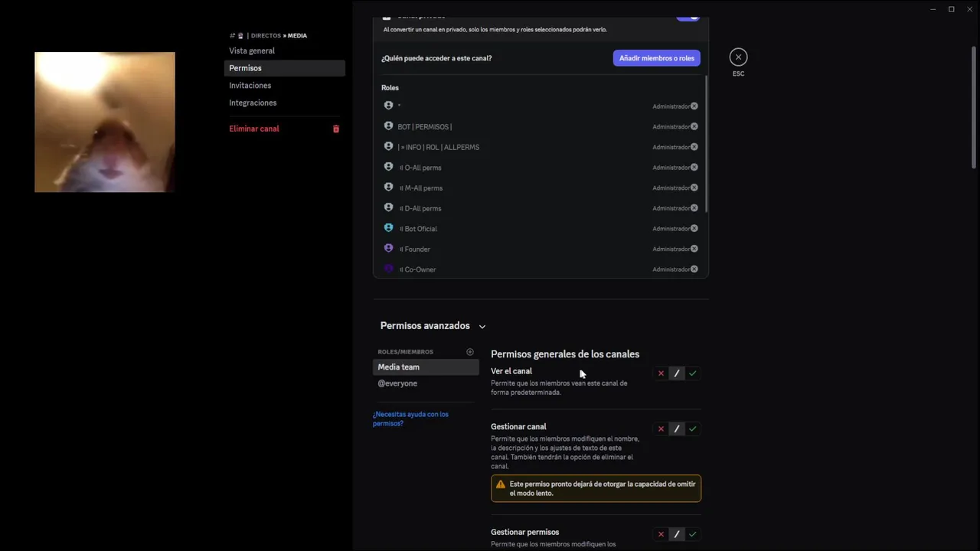Open the ¿Necesitas ayuda con los permisos? link

coord(410,419)
